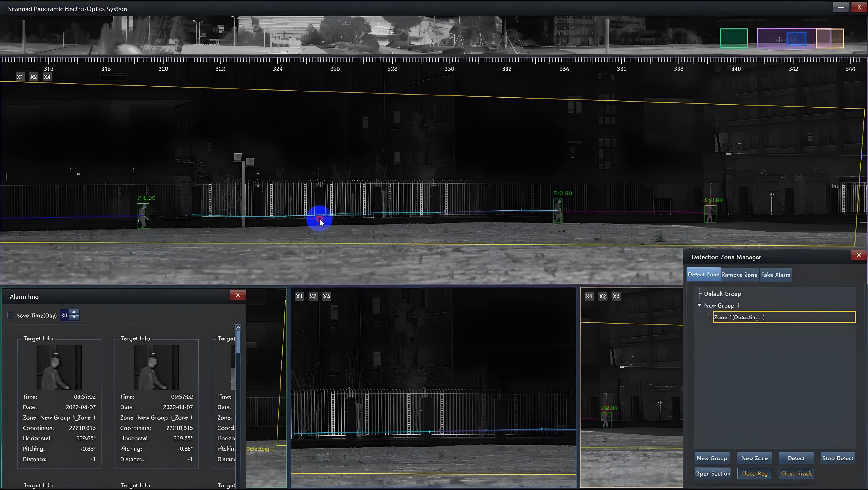Image resolution: width=868 pixels, height=490 pixels.
Task: Set main view zoom to X2
Action: click(33, 77)
